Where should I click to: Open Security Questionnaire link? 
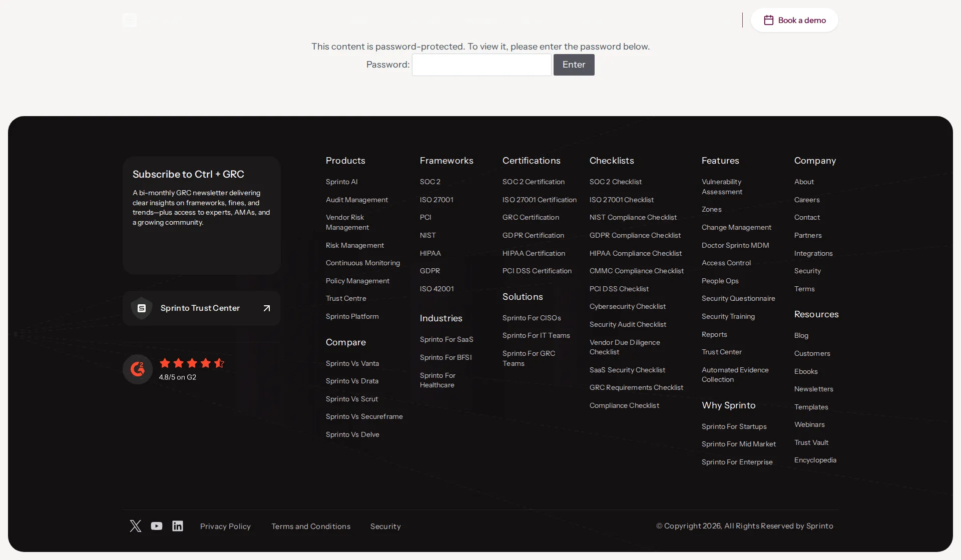(x=738, y=298)
